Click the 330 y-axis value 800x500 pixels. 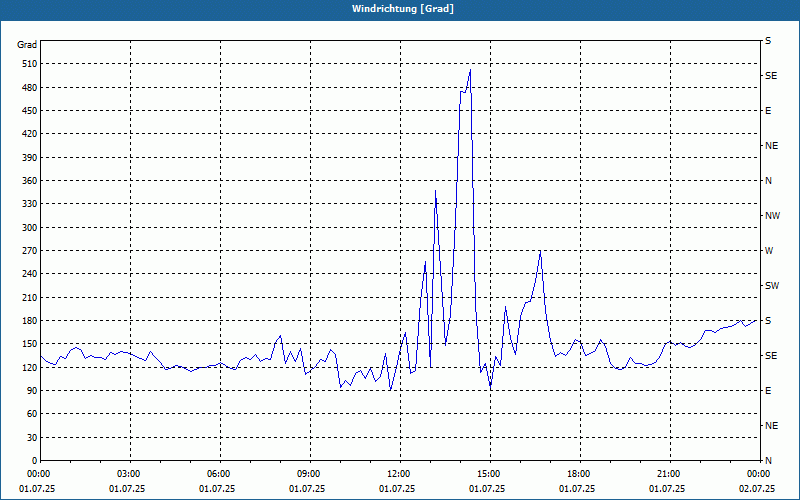click(x=30, y=204)
